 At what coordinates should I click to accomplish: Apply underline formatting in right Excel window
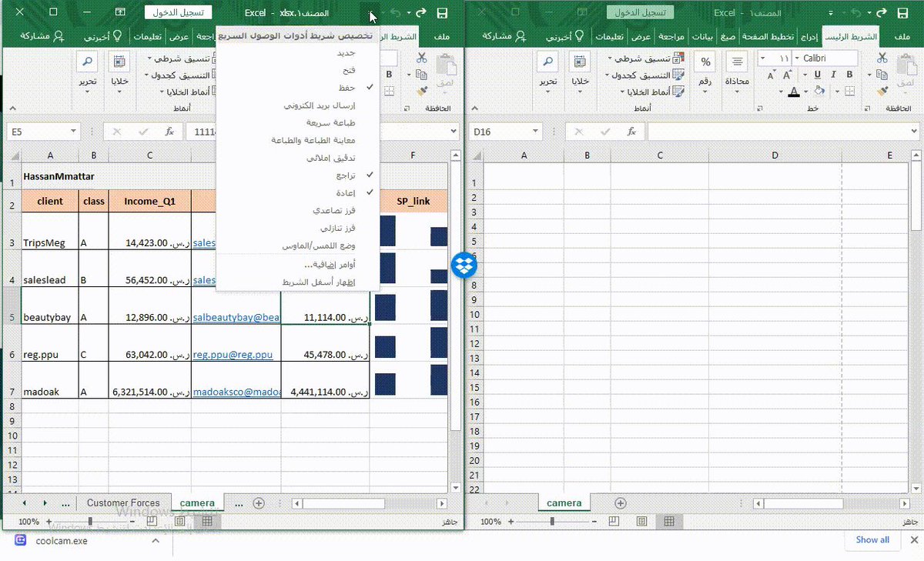(817, 75)
